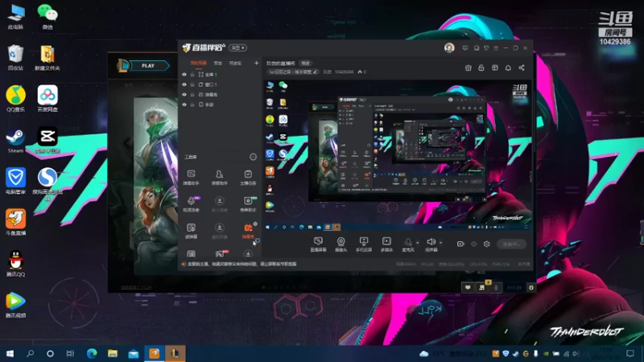The height and width of the screenshot is (362, 644).
Task: Open File Explorer from the taskbar
Action: (x=113, y=353)
